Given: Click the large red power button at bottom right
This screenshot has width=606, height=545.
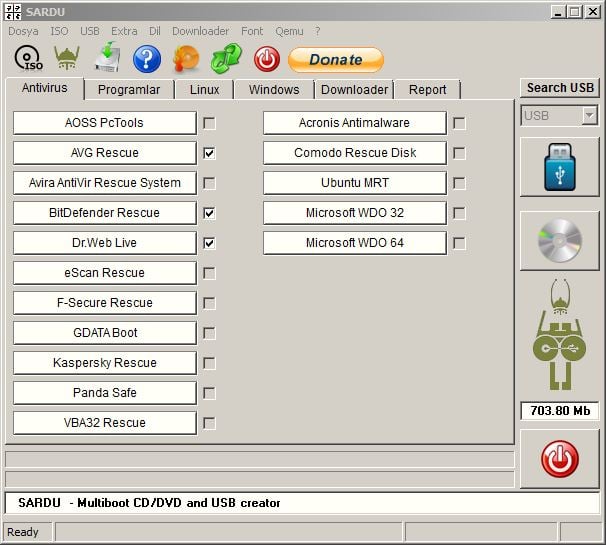Looking at the screenshot, I should [x=560, y=459].
